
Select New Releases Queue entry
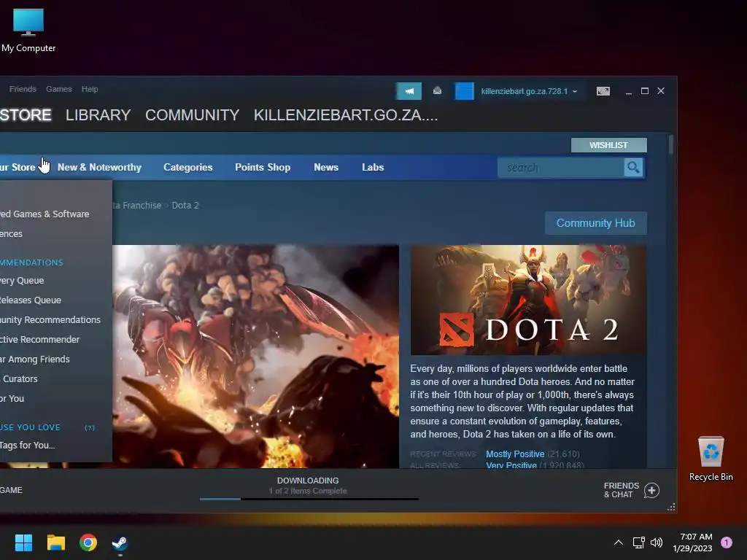pyautogui.click(x=31, y=300)
